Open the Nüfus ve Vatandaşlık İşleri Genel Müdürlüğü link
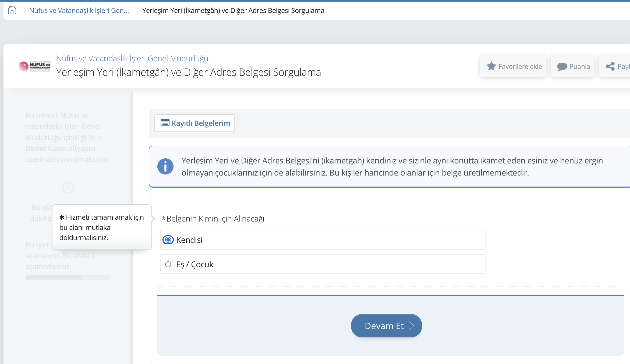The image size is (630, 364). coord(132,58)
